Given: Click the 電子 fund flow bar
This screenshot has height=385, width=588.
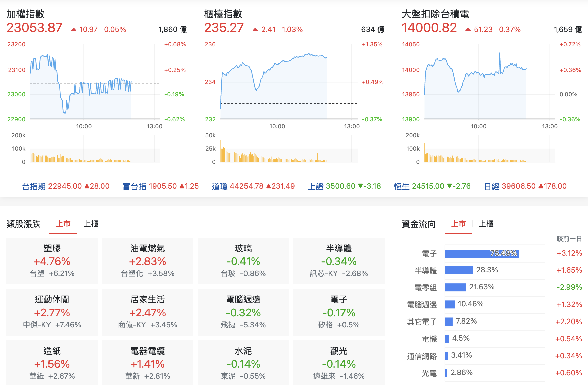Looking at the screenshot, I should (x=482, y=253).
